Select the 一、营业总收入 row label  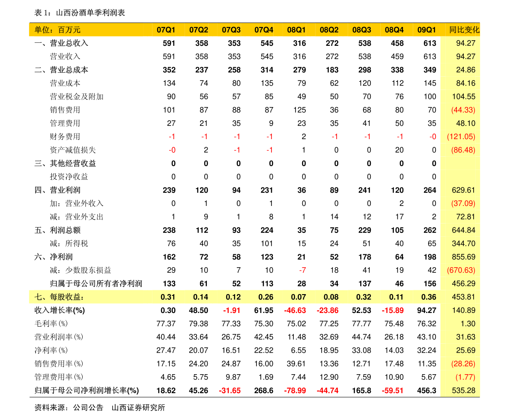61,43
